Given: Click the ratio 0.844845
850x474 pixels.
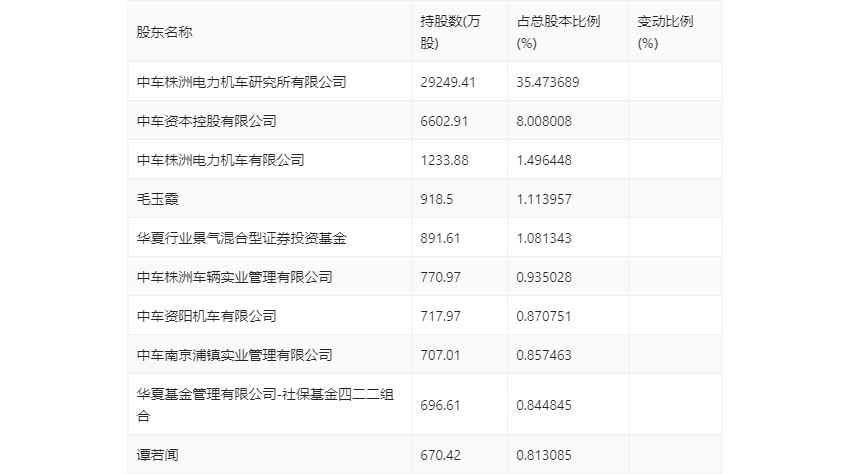Looking at the screenshot, I should (544, 405).
